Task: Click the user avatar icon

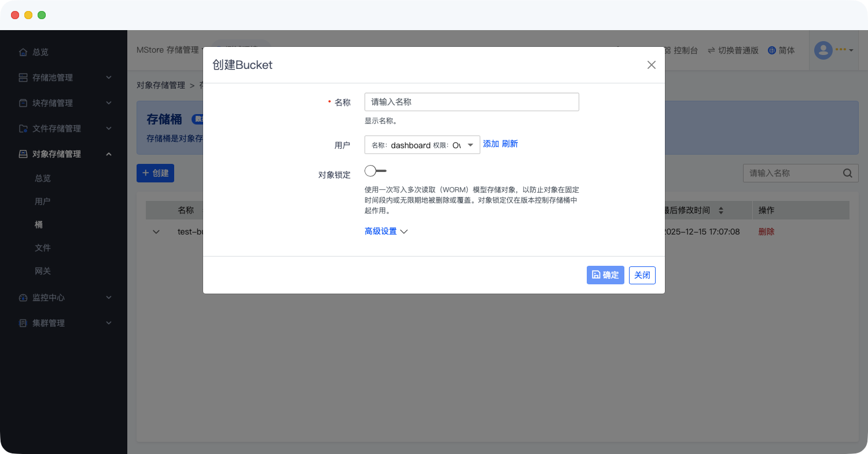Action: (x=823, y=50)
